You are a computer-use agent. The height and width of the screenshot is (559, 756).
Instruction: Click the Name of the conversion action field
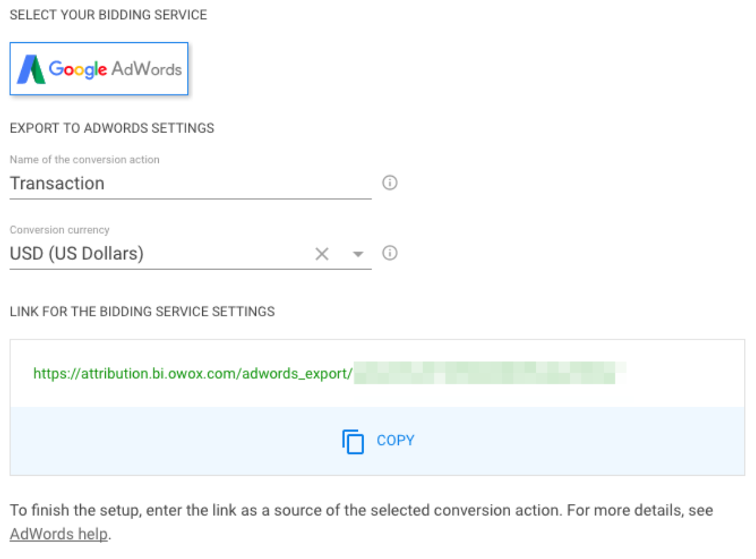pos(191,184)
